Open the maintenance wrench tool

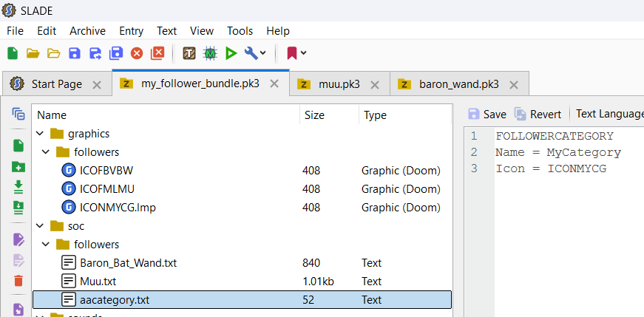pos(251,52)
